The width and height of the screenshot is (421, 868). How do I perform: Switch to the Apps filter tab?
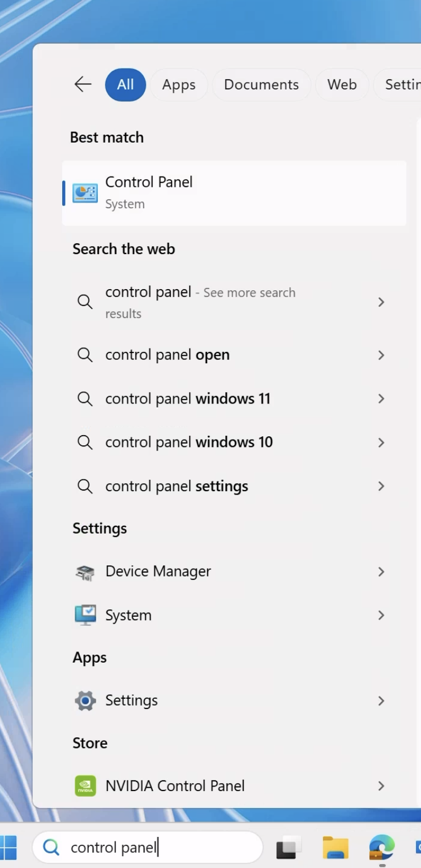179,85
